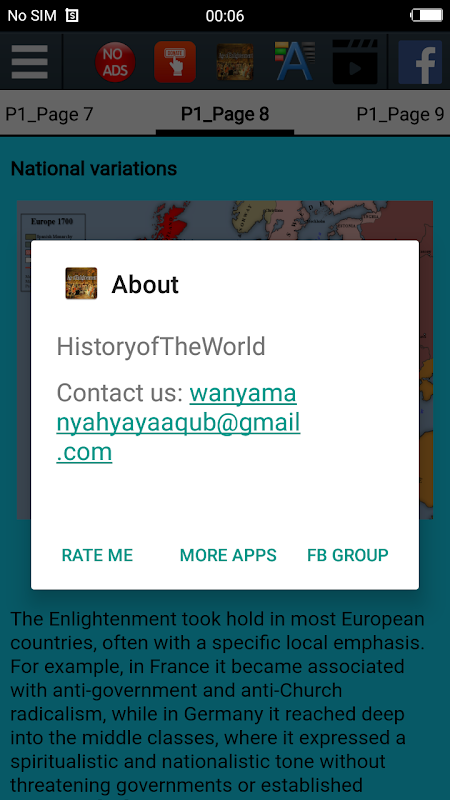Image resolution: width=450 pixels, height=800 pixels.
Task: Open the font size A icon
Action: click(295, 62)
